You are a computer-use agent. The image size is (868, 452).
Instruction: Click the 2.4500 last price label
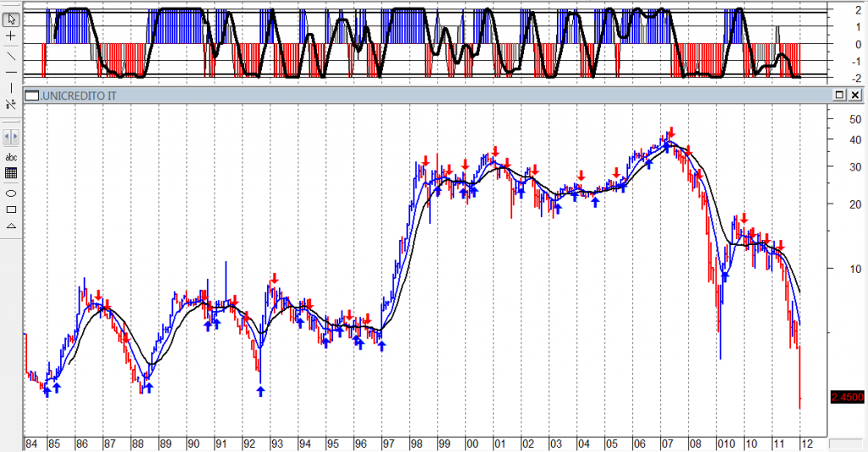(x=847, y=397)
